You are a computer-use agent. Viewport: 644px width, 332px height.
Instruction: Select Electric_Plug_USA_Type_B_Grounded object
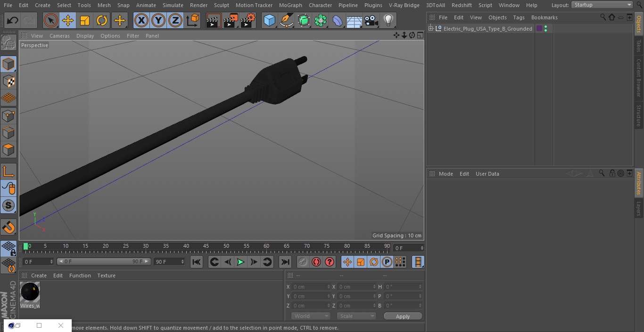pos(487,29)
